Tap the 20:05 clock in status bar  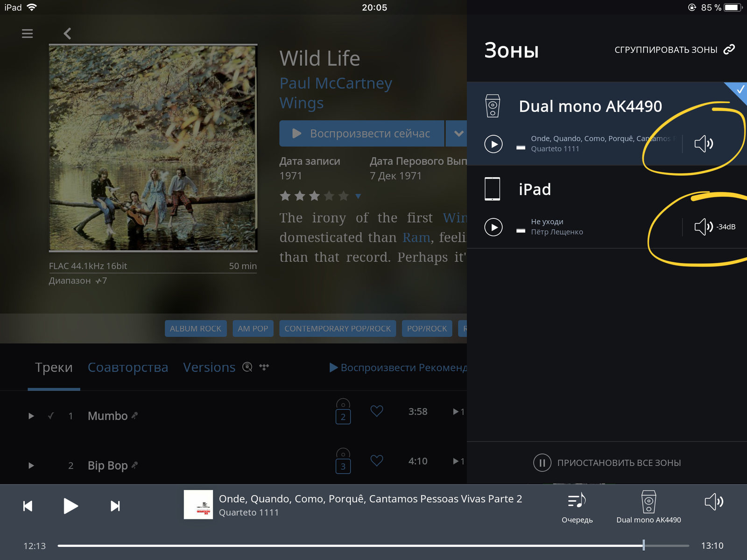(x=374, y=7)
